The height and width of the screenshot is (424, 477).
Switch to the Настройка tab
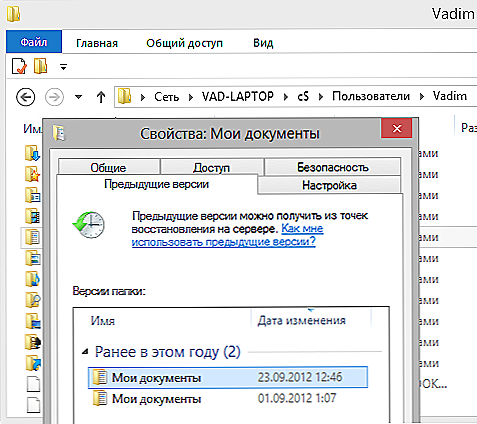[329, 185]
